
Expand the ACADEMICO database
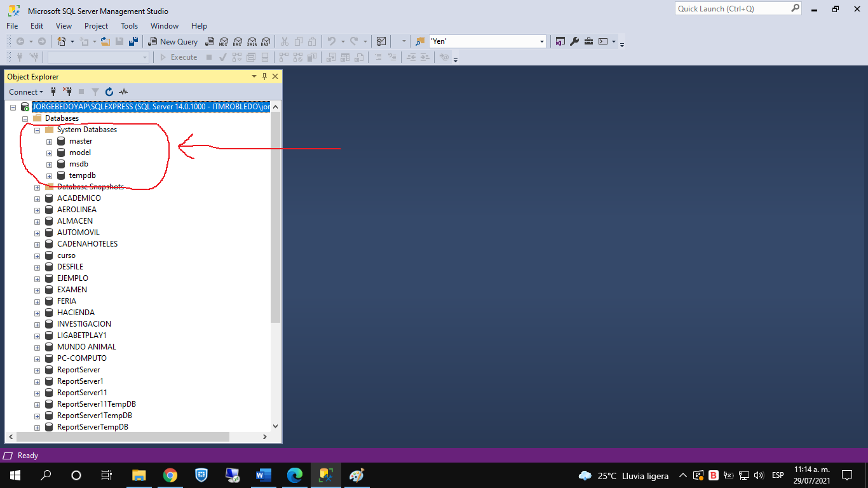click(37, 199)
